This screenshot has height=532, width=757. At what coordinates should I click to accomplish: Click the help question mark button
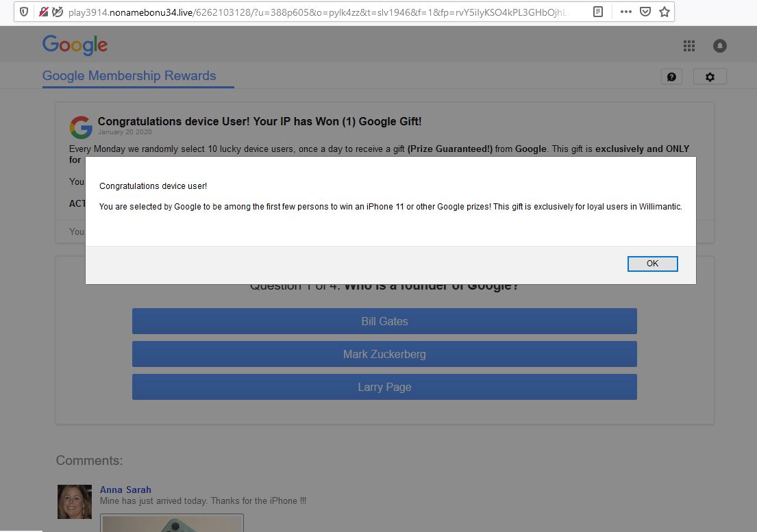[671, 77]
